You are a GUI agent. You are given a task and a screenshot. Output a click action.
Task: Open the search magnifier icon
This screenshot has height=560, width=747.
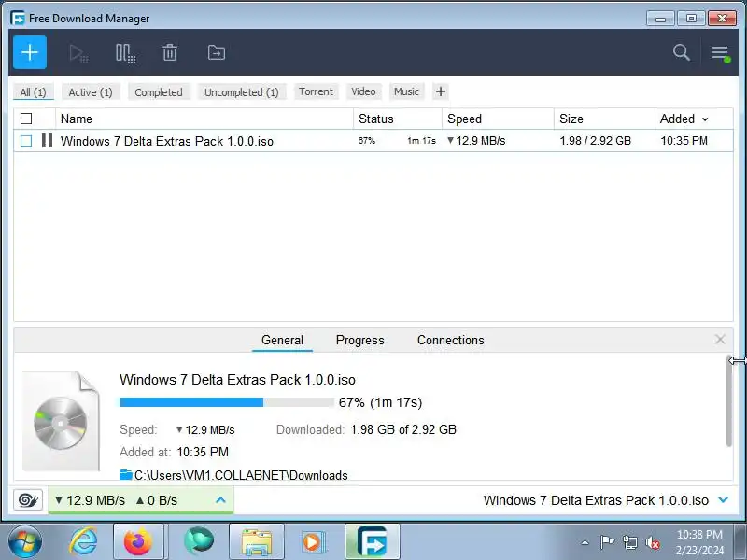click(682, 52)
